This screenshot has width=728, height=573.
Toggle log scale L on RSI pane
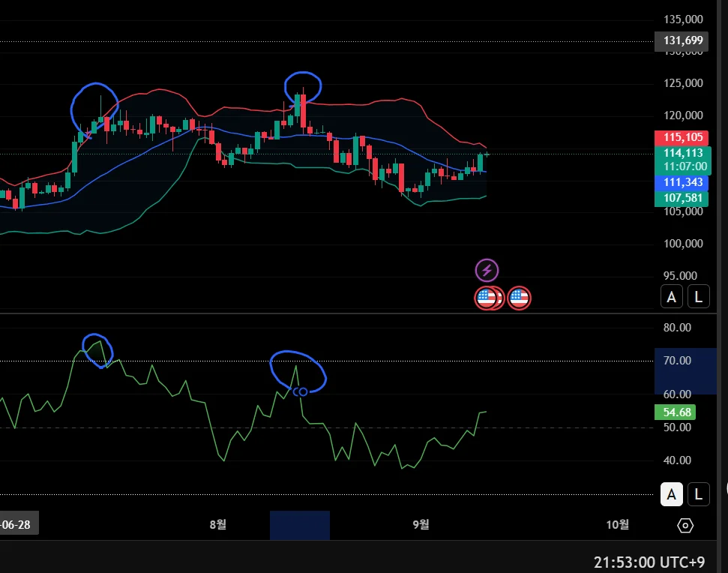click(698, 494)
